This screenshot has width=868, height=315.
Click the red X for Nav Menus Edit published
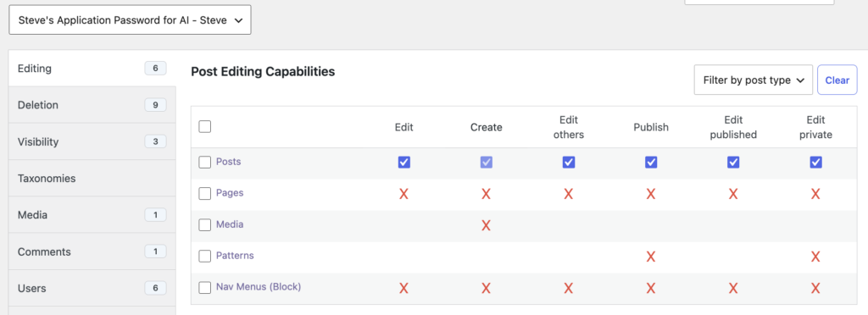733,288
